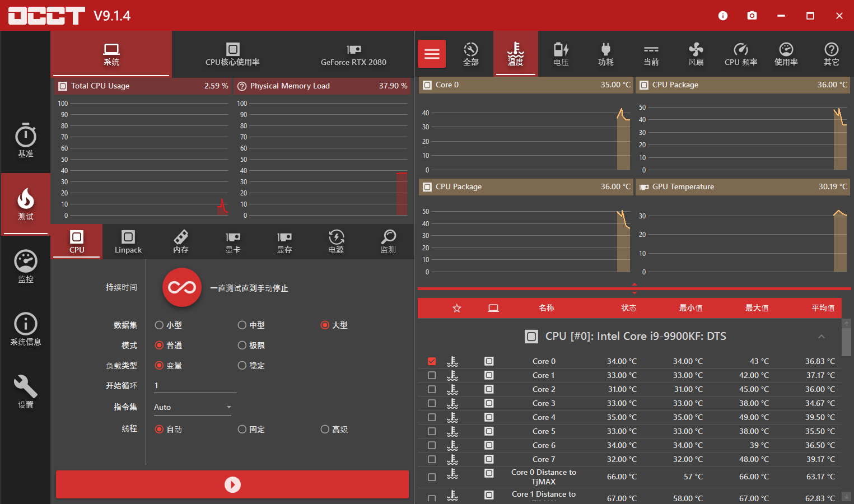Uncheck the Core 0 checkbox
This screenshot has width=854, height=504.
tap(432, 361)
